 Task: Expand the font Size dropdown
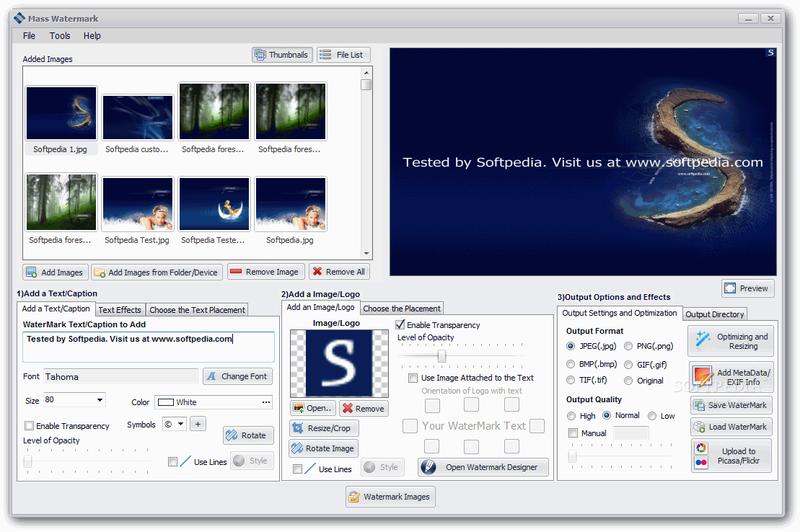[99, 400]
